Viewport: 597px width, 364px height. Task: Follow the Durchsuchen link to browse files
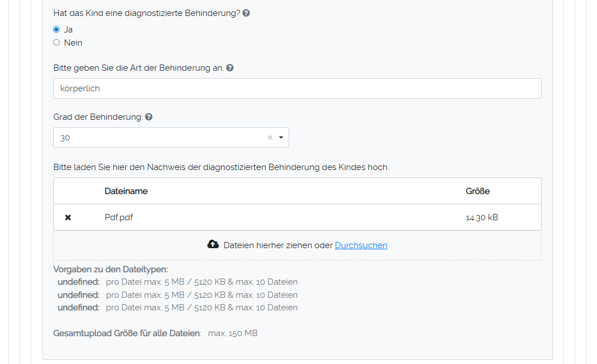pos(361,245)
